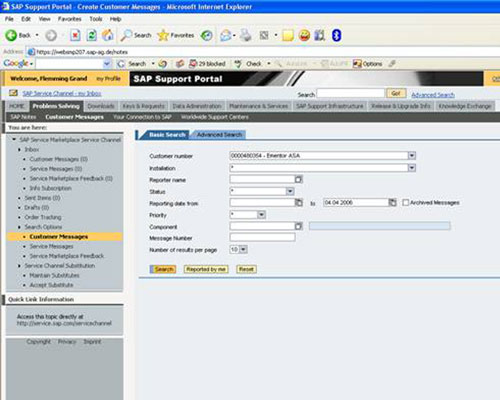This screenshot has width=500, height=400.
Task: Open the Messenger smiley face icon
Action: point(304,35)
